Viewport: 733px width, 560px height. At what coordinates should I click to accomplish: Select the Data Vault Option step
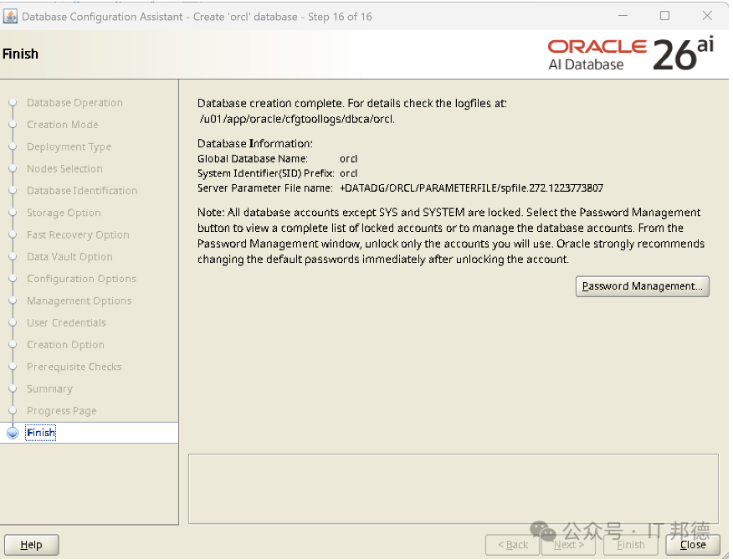(69, 256)
